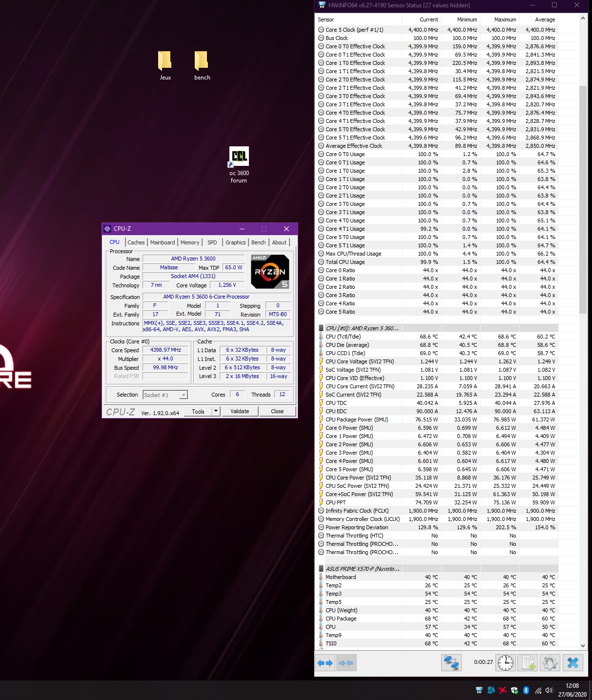Select the Infinity Fabric Clock (FCLK) row
The width and height of the screenshot is (592, 700).
coord(437,511)
